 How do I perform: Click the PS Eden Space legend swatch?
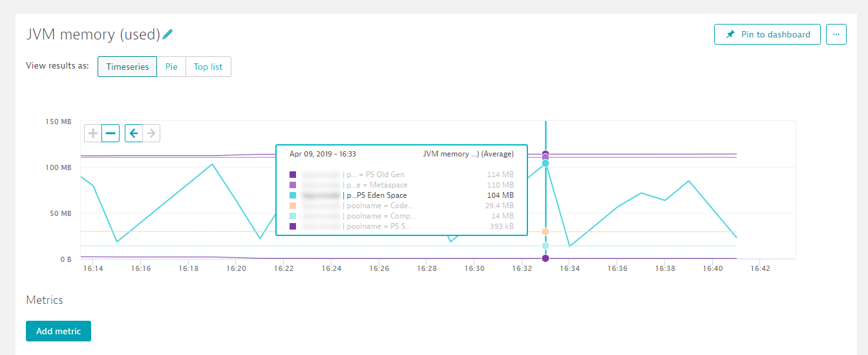[x=293, y=195]
